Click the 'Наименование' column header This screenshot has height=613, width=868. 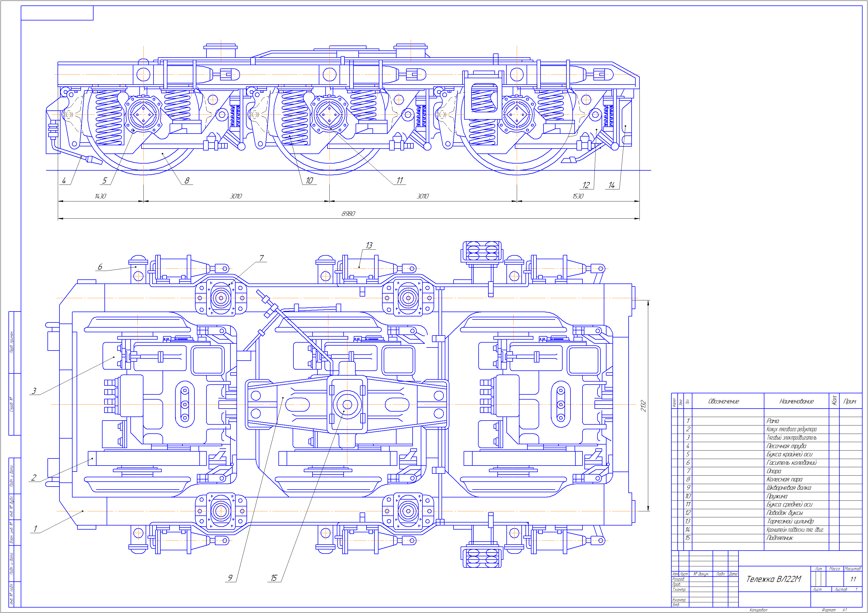pos(796,401)
